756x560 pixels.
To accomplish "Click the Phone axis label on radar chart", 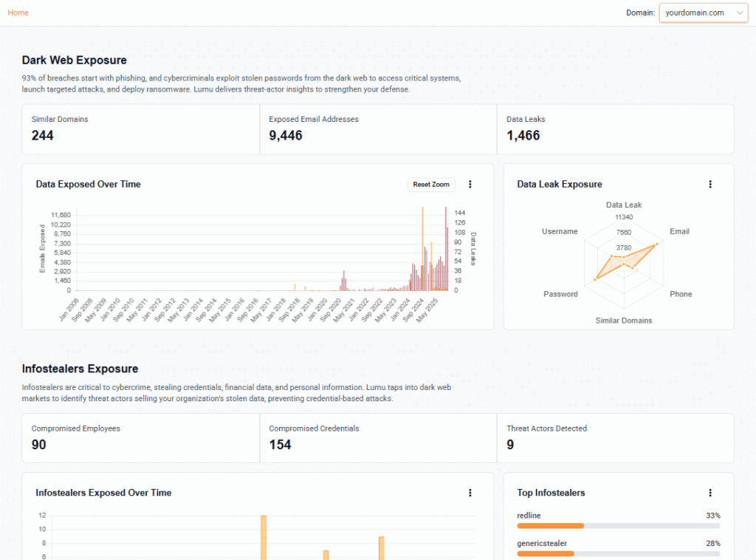I will pos(681,294).
